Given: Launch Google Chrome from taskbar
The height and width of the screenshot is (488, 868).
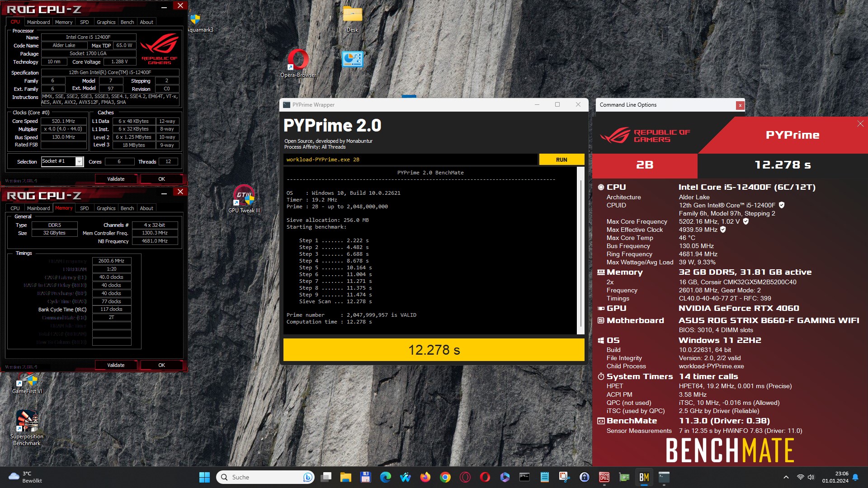Looking at the screenshot, I should point(445,477).
